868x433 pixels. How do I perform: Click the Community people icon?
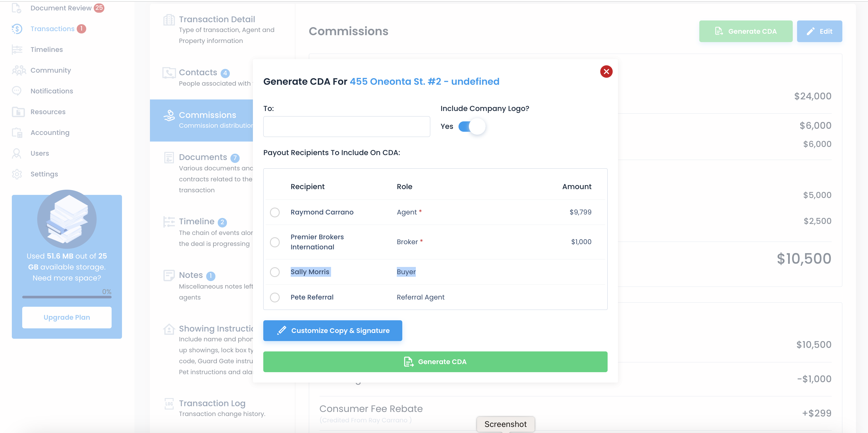(x=19, y=70)
